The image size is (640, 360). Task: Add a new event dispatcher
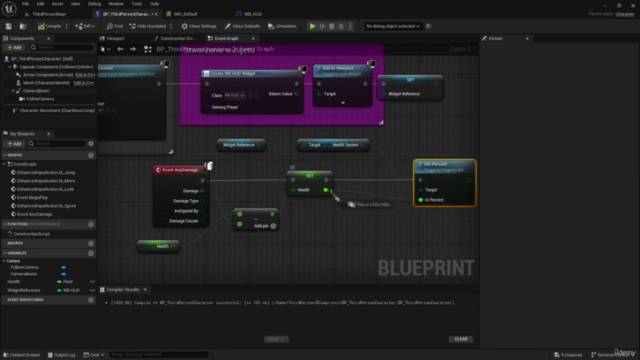(91, 300)
